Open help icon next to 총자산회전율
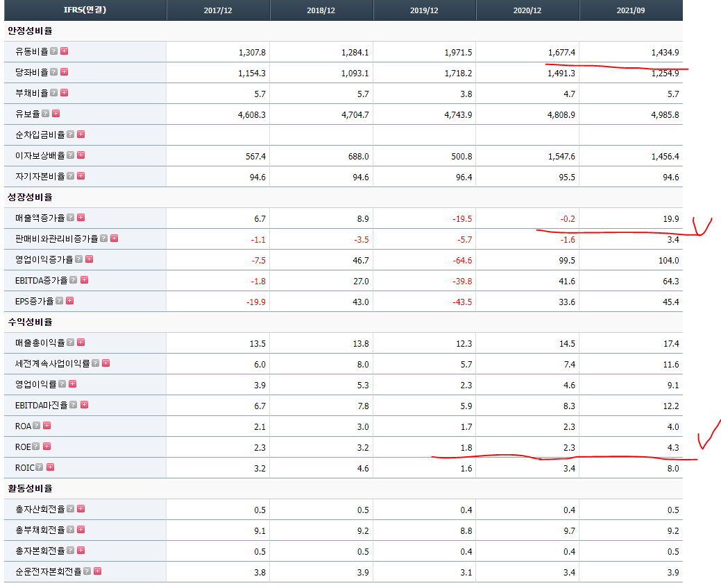 tap(70, 508)
